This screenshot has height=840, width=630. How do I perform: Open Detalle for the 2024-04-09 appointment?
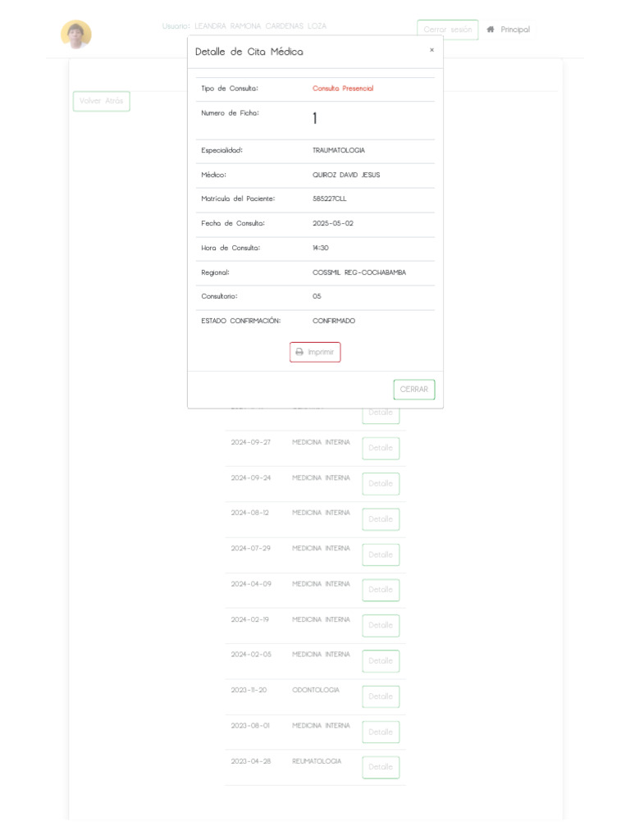[x=381, y=590]
